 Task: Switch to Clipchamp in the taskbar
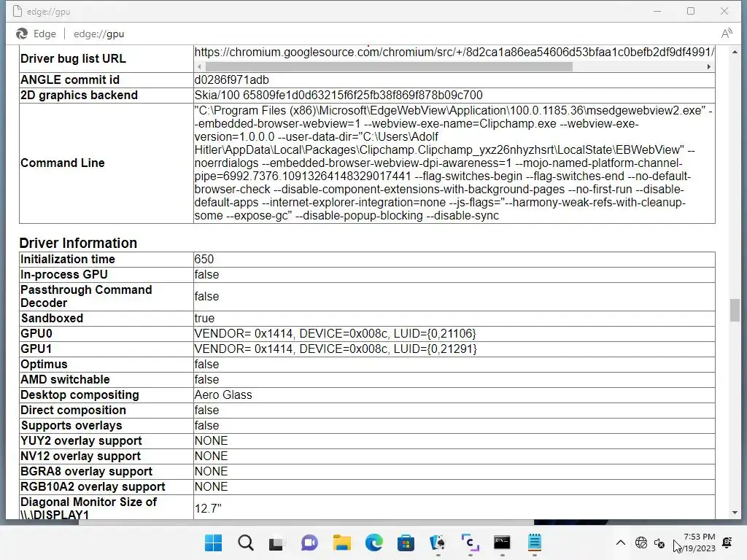coord(471,542)
